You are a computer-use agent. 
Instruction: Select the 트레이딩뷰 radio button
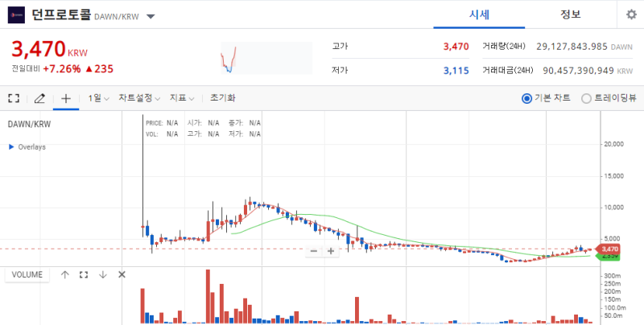(587, 98)
